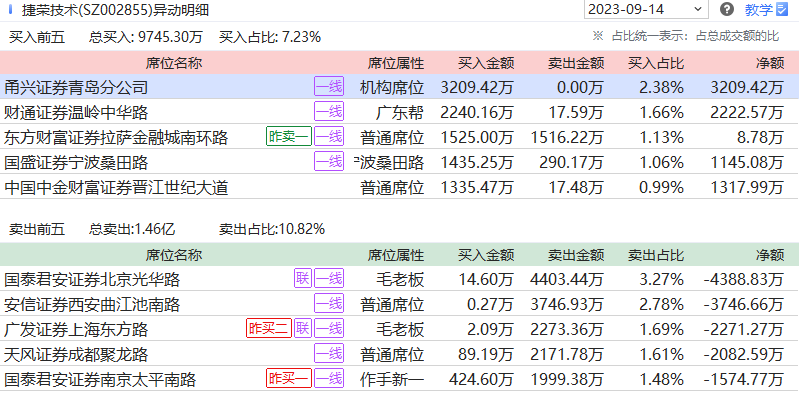Select the 甬兴证券青岛分公司 seat row
The height and width of the screenshot is (397, 799).
[400, 87]
